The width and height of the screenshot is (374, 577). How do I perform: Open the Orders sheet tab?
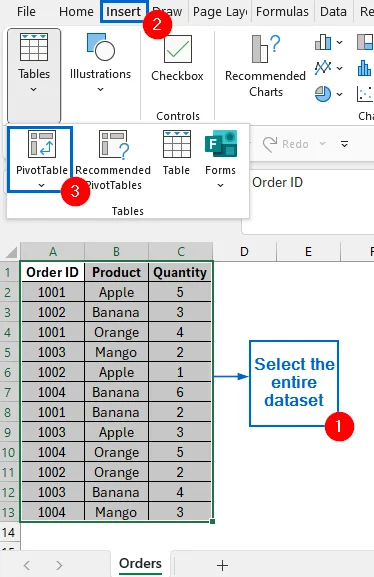pos(141,564)
